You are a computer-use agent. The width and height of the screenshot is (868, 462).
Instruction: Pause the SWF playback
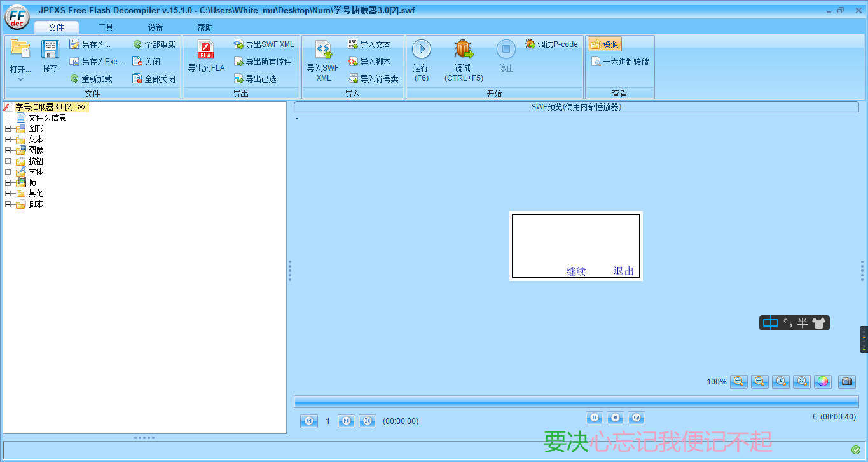click(x=595, y=418)
